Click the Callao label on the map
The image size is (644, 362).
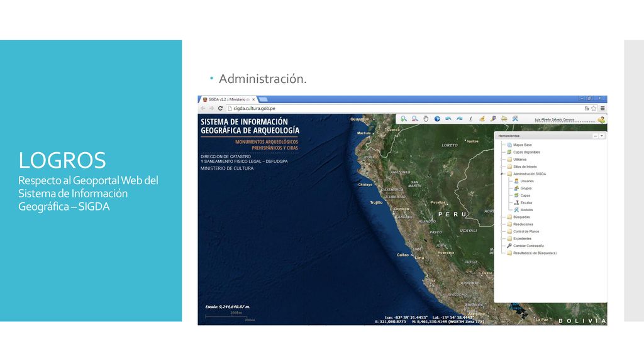tap(402, 255)
